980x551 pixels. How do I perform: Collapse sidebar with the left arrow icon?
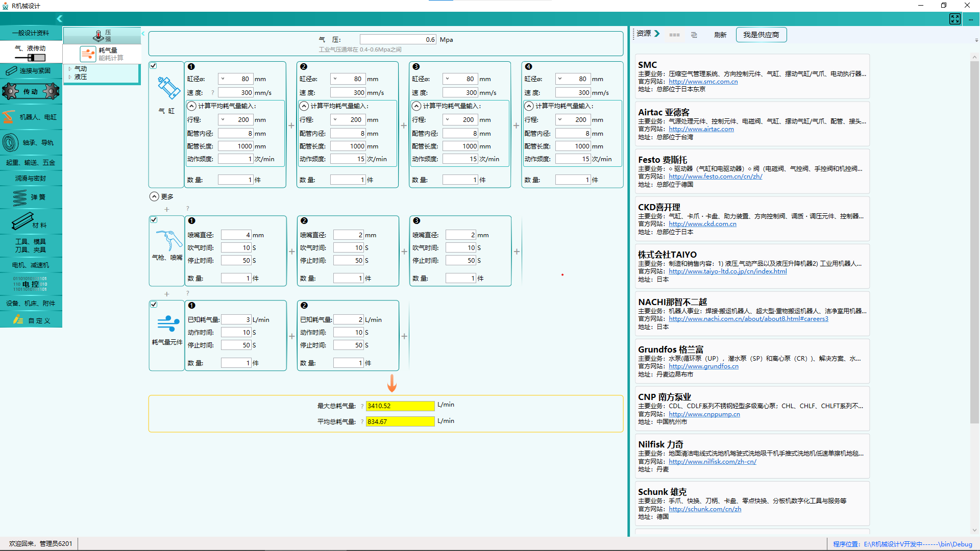pos(60,19)
